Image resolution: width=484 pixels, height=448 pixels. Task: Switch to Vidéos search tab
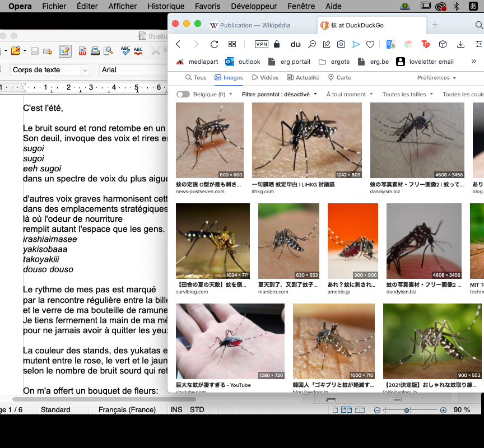pyautogui.click(x=265, y=77)
